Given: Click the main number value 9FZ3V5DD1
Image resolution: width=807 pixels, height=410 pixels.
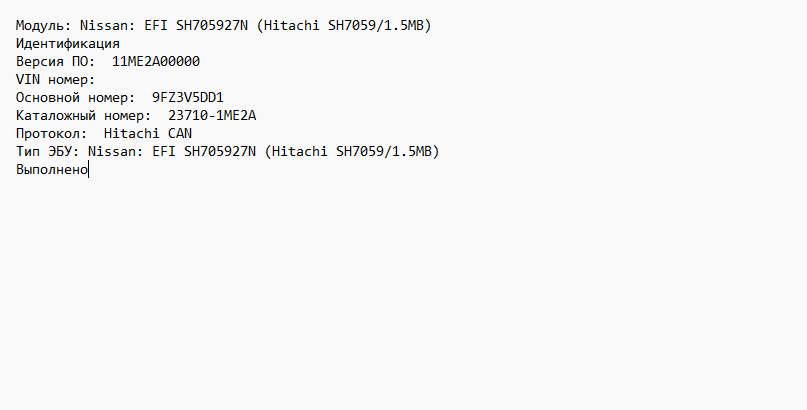Looking at the screenshot, I should [x=188, y=97].
